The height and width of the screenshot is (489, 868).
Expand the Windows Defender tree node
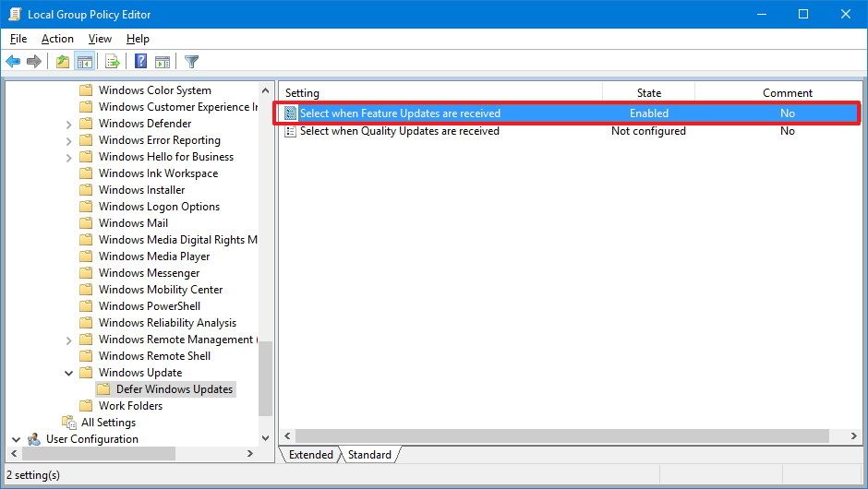tap(69, 124)
